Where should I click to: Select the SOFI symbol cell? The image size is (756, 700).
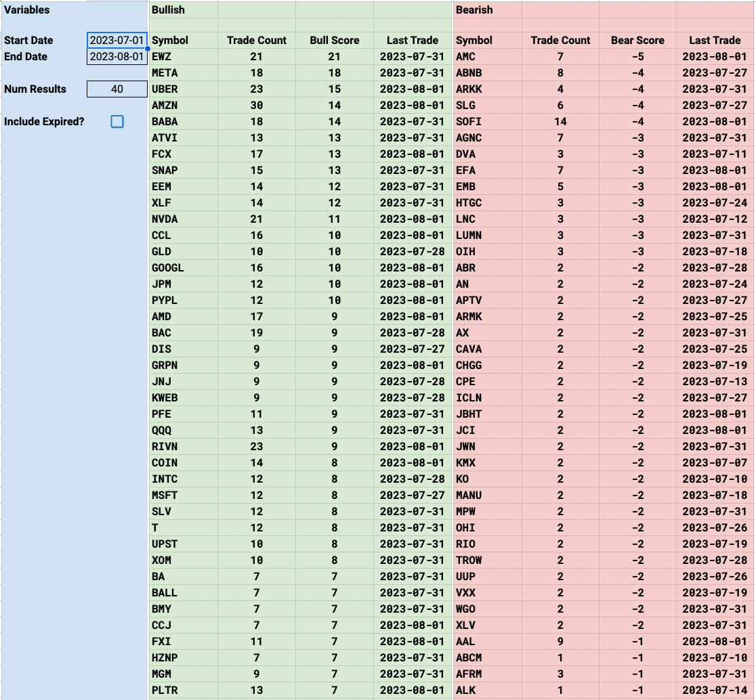click(x=488, y=122)
